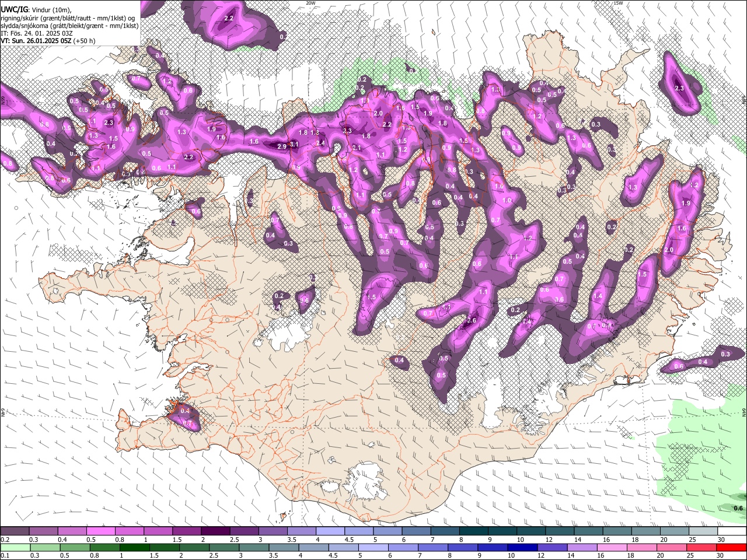Screen dimensions: 747x560
Task: Click the '(+50 h)' forecast offset text
Action: coord(85,41)
